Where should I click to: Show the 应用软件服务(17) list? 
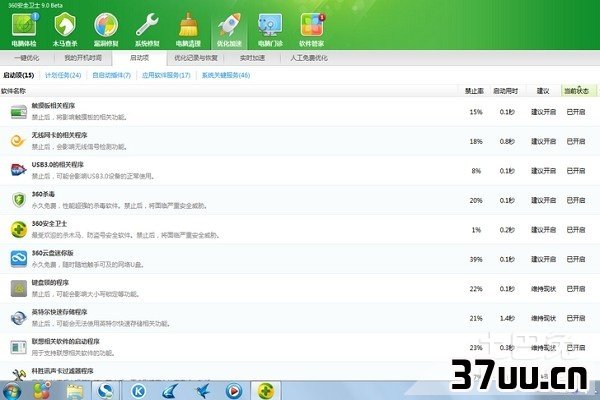(x=166, y=75)
